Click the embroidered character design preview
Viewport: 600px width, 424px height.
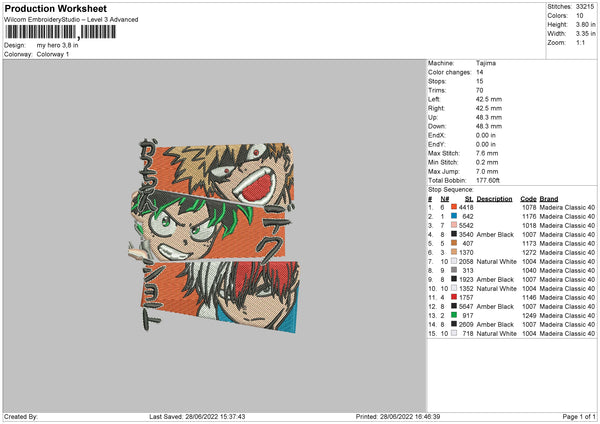(x=214, y=235)
